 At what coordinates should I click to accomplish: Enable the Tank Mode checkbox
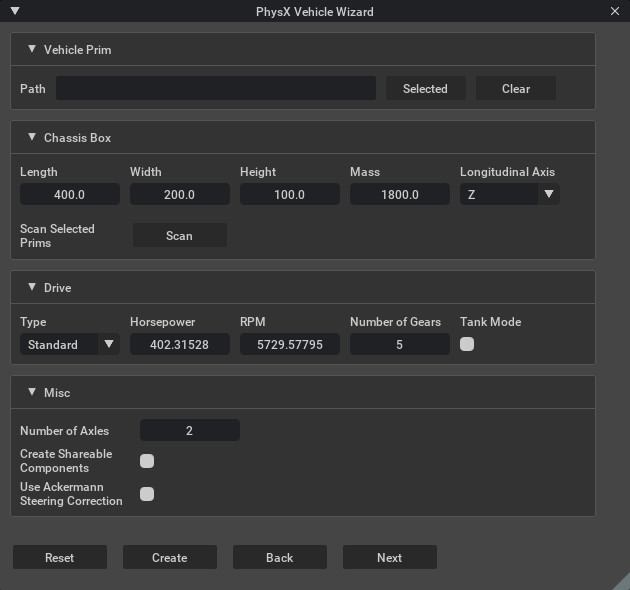click(467, 344)
